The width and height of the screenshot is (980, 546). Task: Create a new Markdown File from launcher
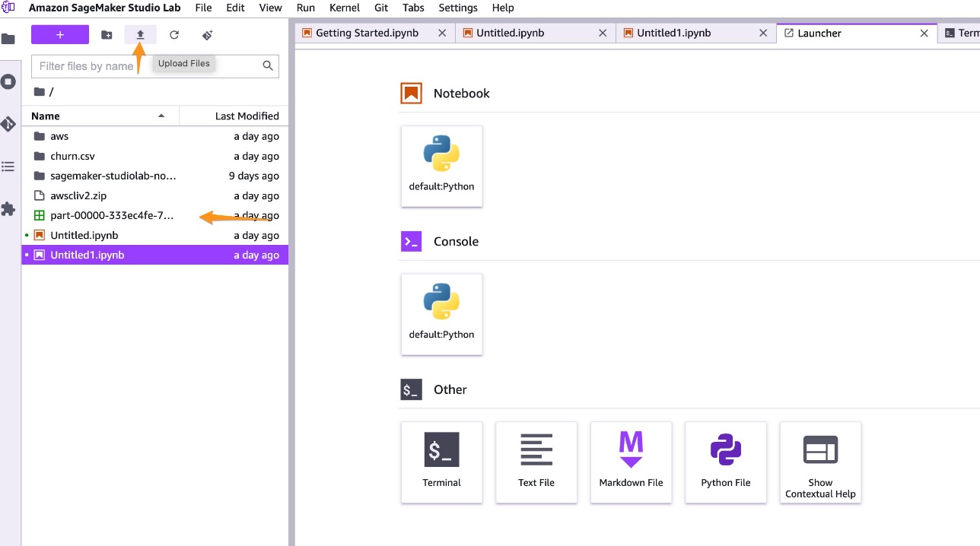point(631,462)
